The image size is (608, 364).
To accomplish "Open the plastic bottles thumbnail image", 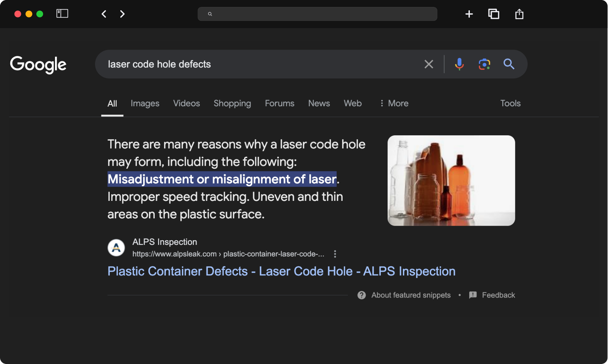I will pos(451,181).
